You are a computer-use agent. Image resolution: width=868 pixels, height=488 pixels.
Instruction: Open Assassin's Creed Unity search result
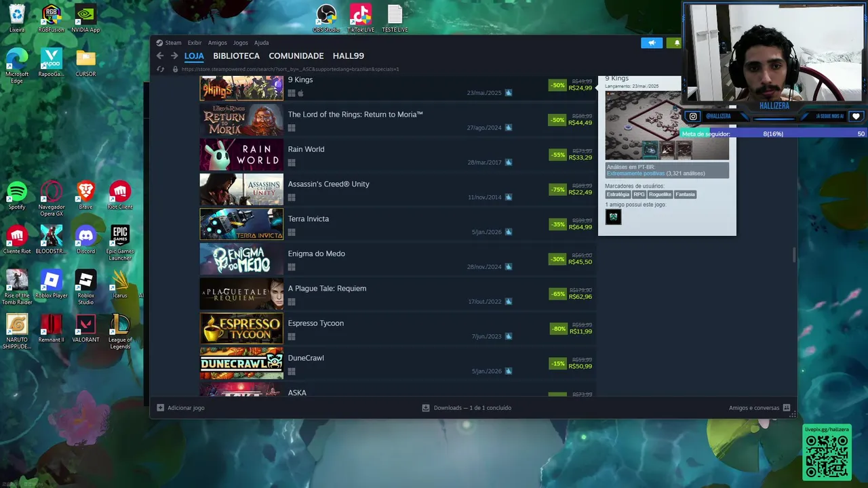(397, 189)
